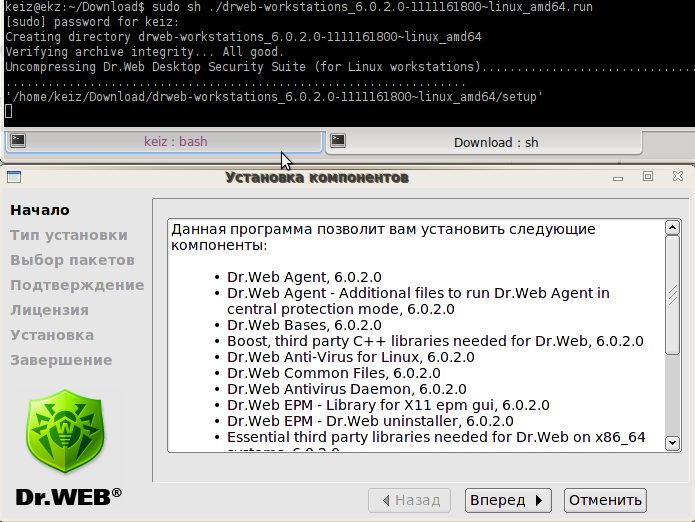Viewport: 695px width, 522px height.
Task: Click the scroll down arrow in components list
Action: (672, 442)
